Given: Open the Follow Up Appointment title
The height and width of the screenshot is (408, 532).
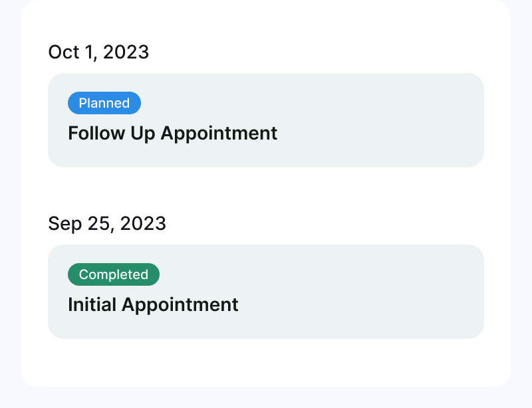Looking at the screenshot, I should point(172,133).
